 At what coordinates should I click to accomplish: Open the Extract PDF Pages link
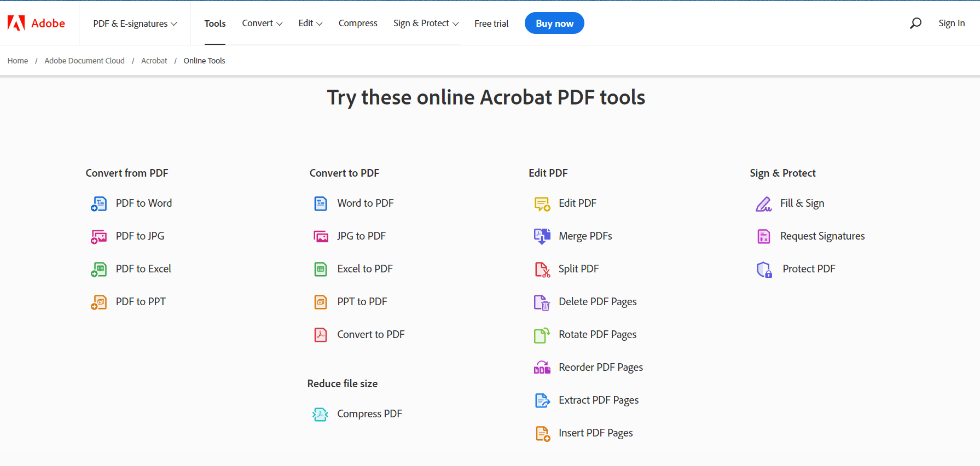pos(599,400)
